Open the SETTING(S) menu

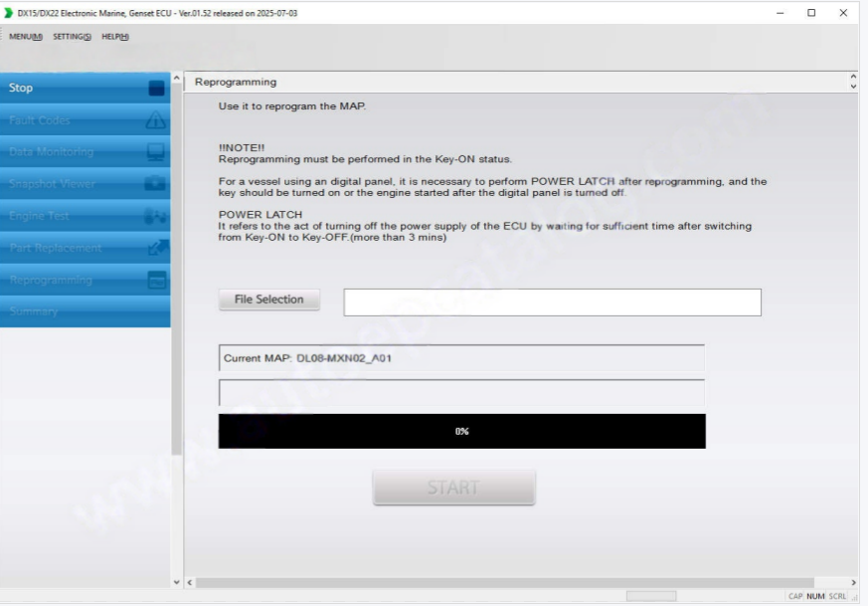pos(73,37)
